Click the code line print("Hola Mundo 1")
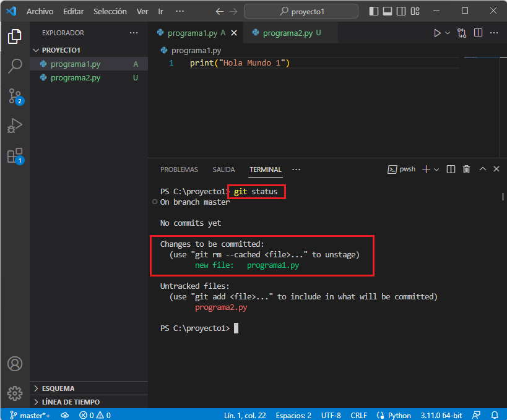This screenshot has height=420, width=507. (x=240, y=62)
